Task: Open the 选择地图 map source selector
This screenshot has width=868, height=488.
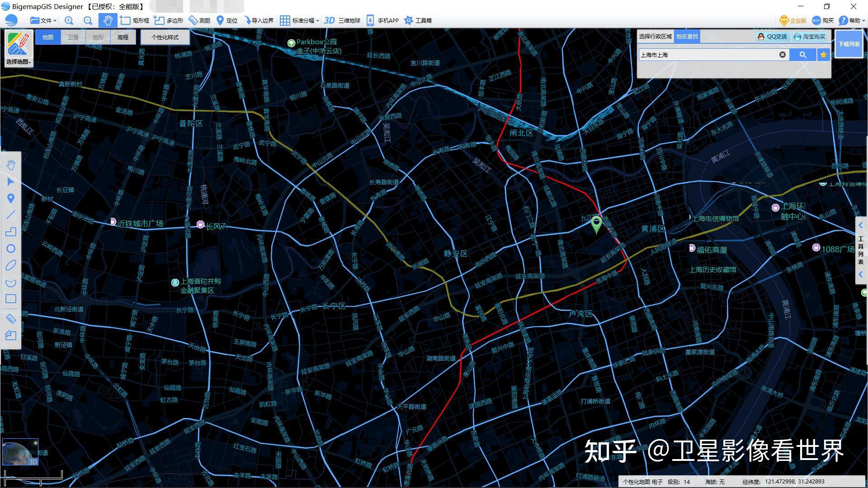Action: pyautogui.click(x=19, y=48)
